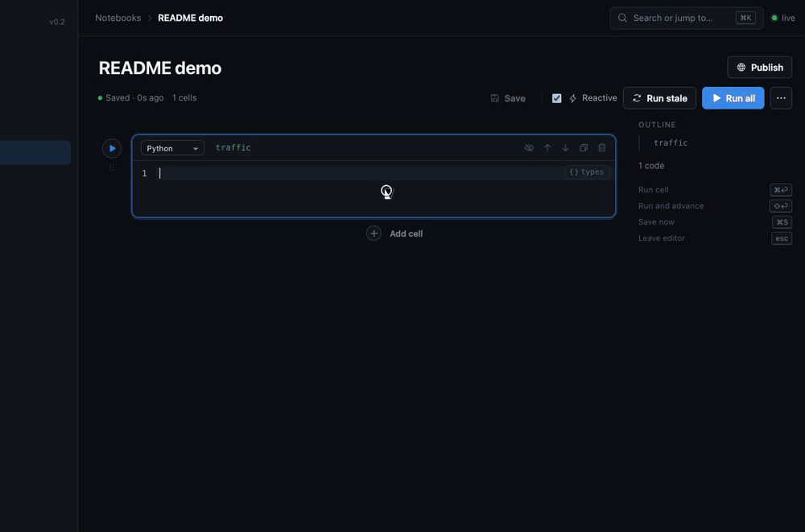The width and height of the screenshot is (805, 532).
Task: Open the more options ellipsis menu
Action: tap(781, 98)
